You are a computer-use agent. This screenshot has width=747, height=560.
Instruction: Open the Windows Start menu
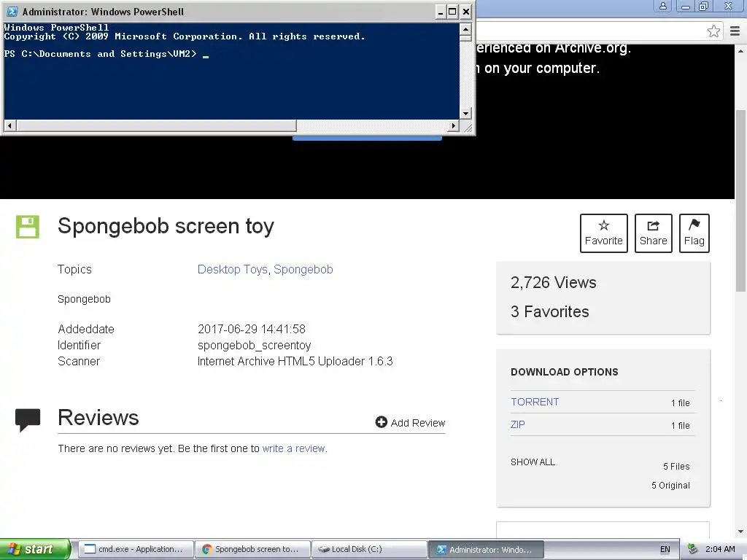point(35,549)
